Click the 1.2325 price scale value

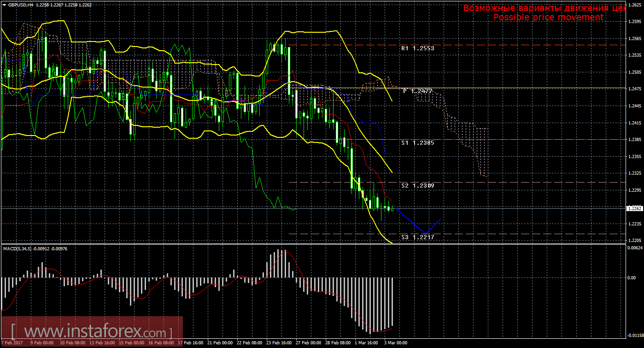[634, 173]
